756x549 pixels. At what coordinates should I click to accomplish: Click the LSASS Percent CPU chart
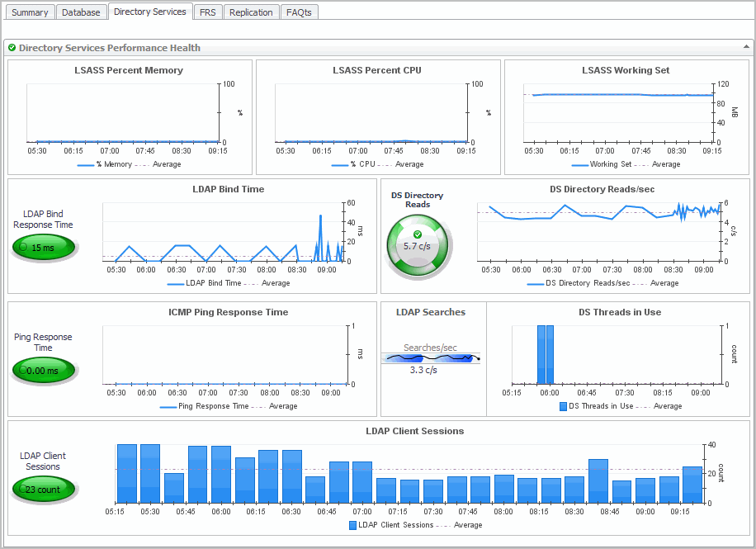coord(371,113)
